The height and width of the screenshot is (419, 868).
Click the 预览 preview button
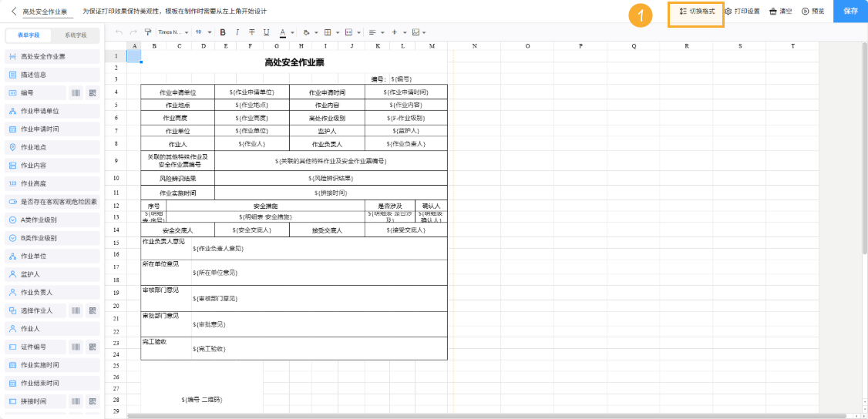click(x=812, y=11)
